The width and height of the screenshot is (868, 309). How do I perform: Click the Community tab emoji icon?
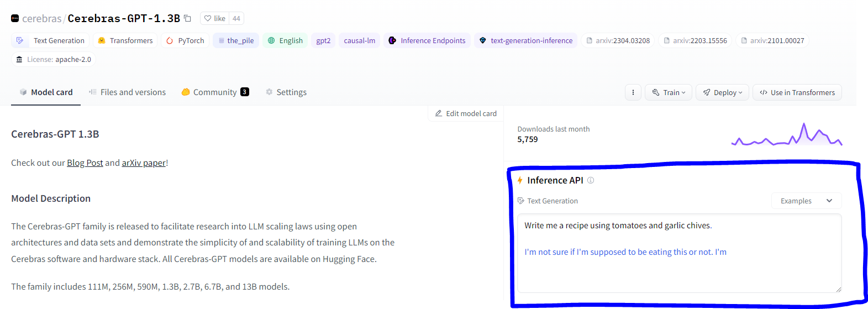click(186, 92)
